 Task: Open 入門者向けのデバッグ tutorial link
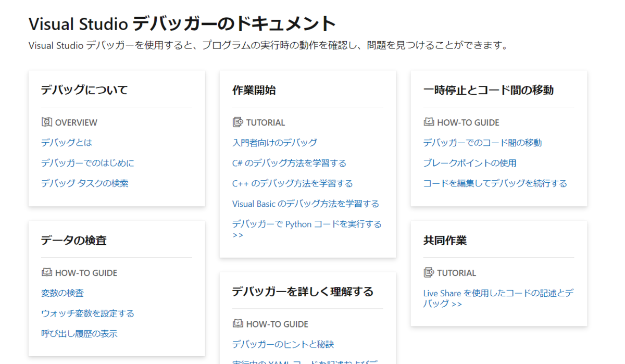click(274, 143)
